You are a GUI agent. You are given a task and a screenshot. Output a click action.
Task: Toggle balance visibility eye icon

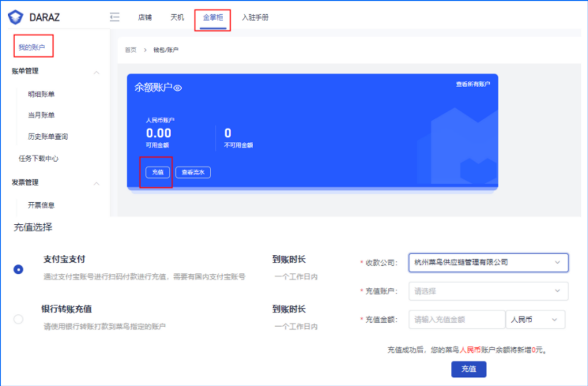[178, 88]
